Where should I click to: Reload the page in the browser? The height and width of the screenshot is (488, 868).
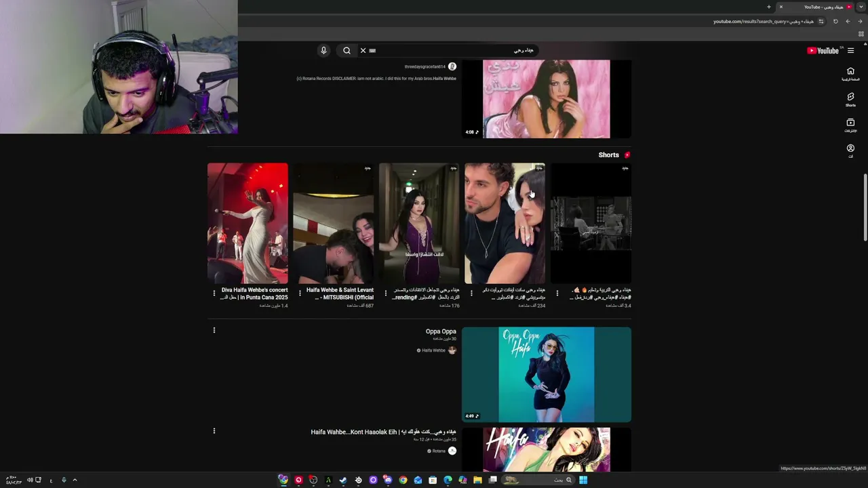point(835,21)
